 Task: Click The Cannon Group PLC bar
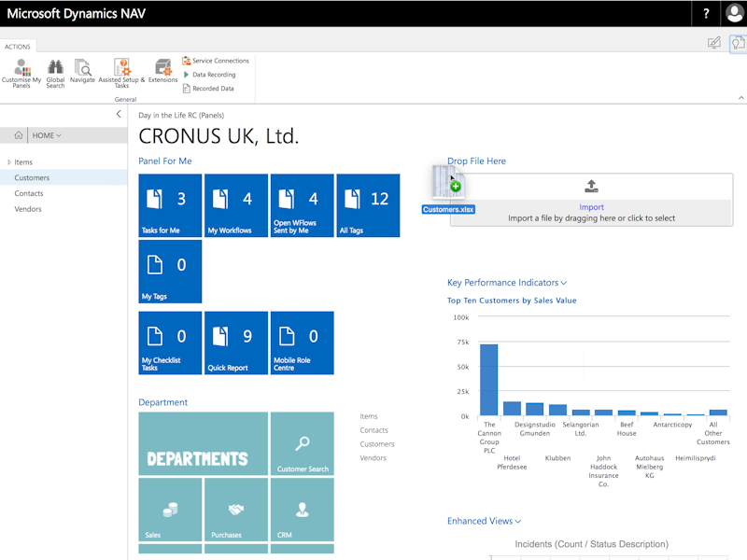coord(488,380)
